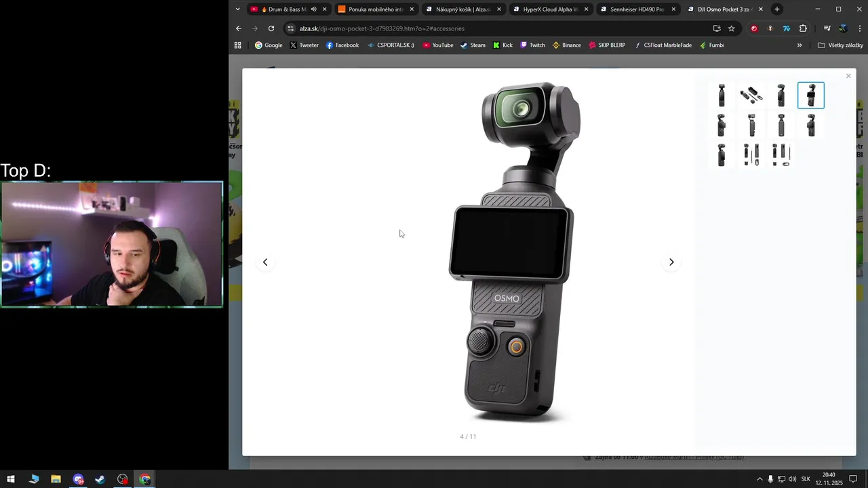Image resolution: width=868 pixels, height=488 pixels.
Task: Open the Windows Start menu
Action: [x=11, y=479]
